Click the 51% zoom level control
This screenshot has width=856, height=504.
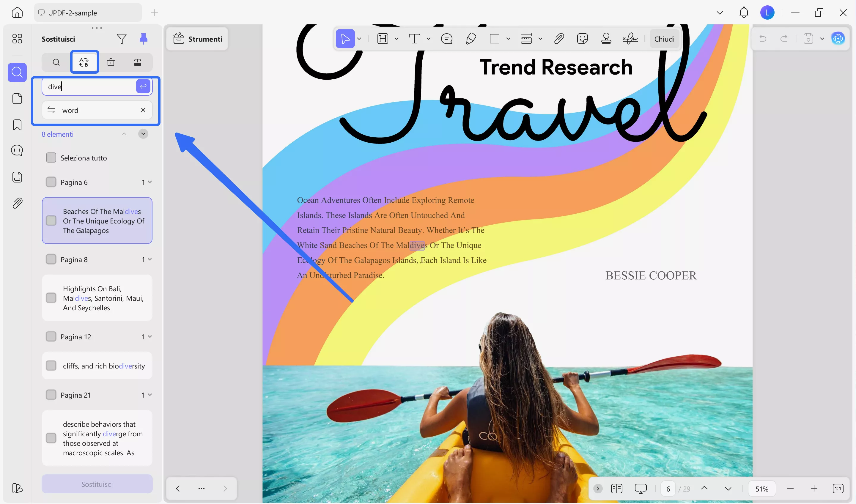point(762,488)
